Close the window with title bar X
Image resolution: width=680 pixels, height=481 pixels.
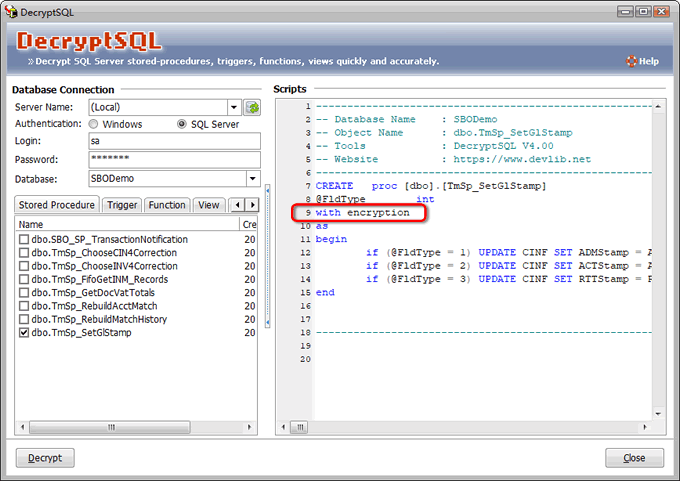[661, 12]
